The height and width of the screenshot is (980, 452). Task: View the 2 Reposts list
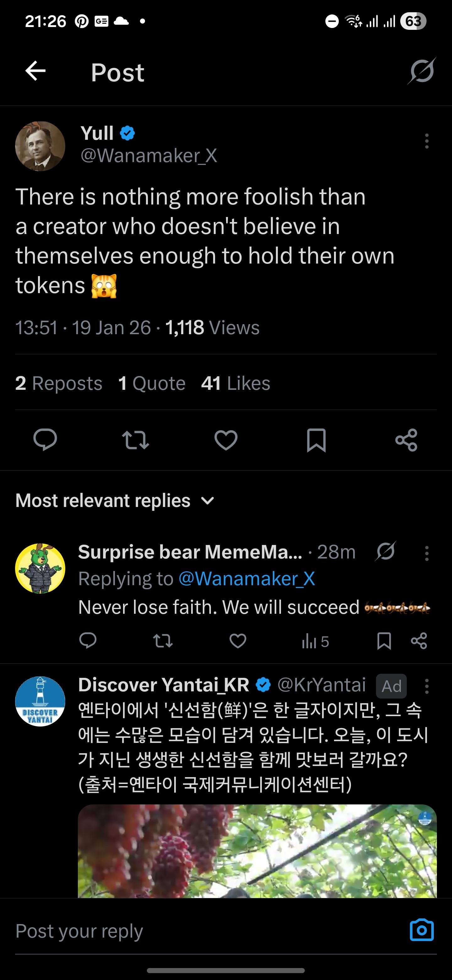coord(59,383)
